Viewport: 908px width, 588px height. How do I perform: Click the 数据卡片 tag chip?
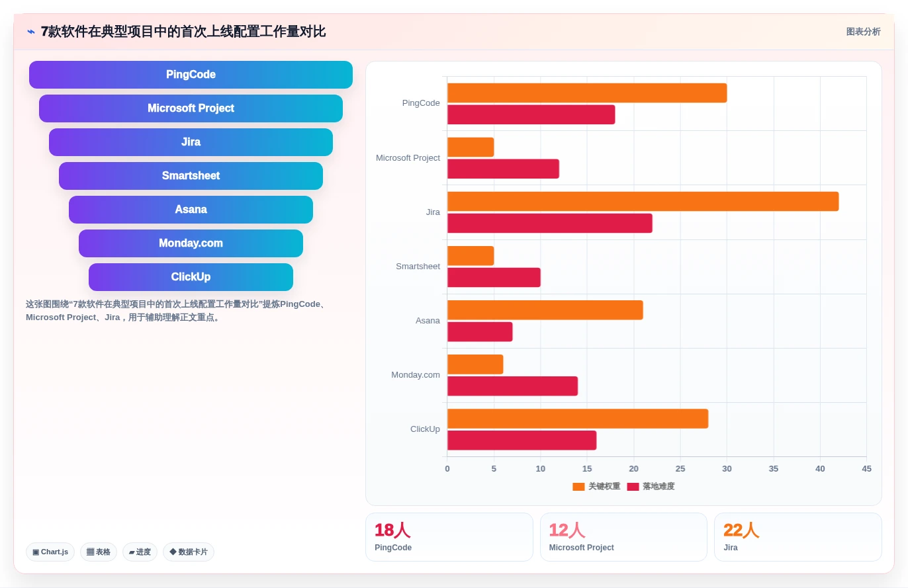tap(189, 552)
